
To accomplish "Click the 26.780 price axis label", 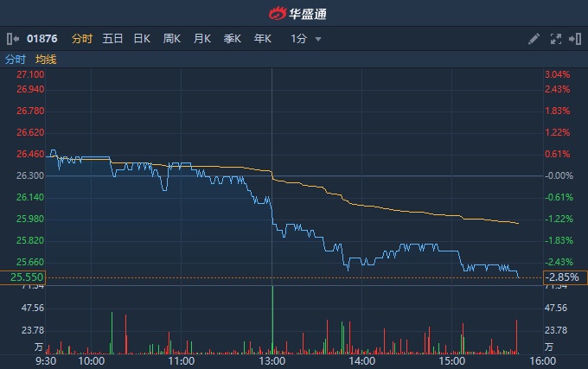I will coord(30,111).
